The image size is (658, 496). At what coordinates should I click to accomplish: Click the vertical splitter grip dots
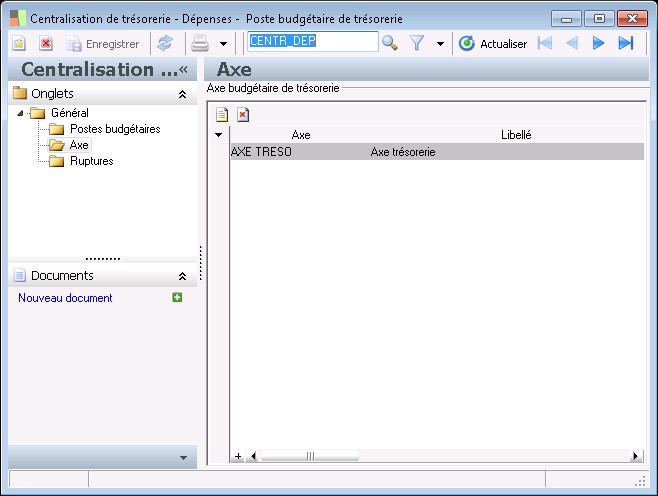[x=201, y=263]
